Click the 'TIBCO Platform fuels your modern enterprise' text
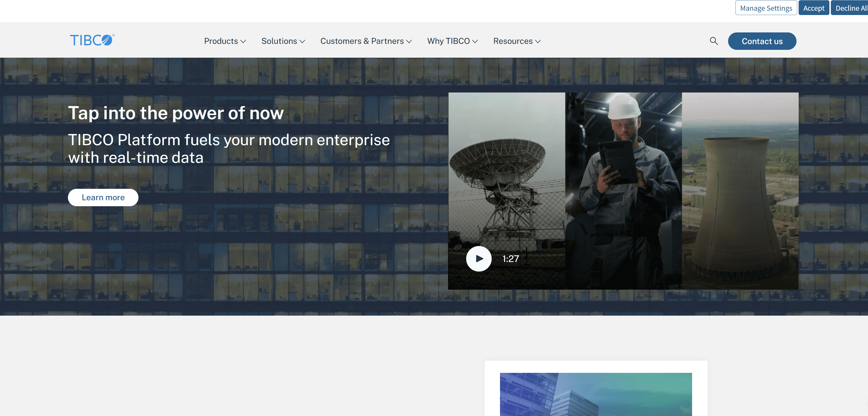 tap(229, 140)
